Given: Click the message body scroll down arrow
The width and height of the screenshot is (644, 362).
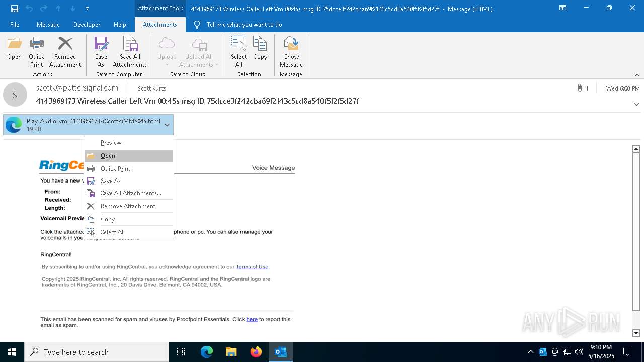Looking at the screenshot, I should (636, 333).
